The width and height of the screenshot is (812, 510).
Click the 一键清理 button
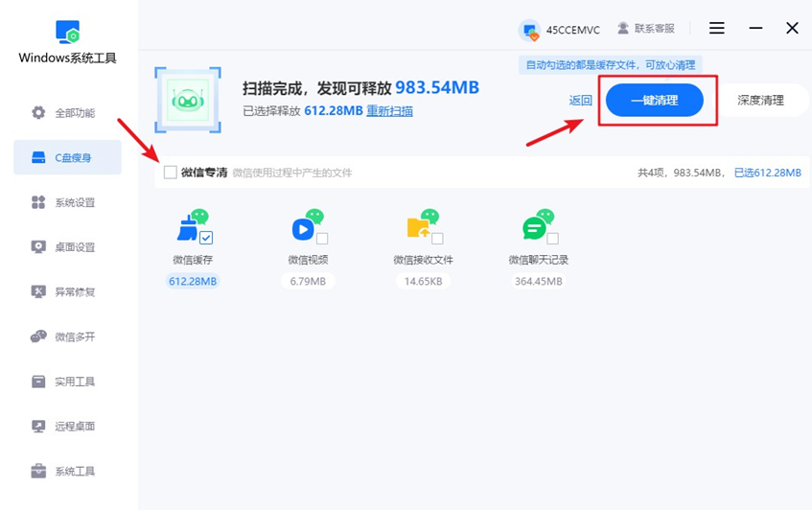coord(655,100)
